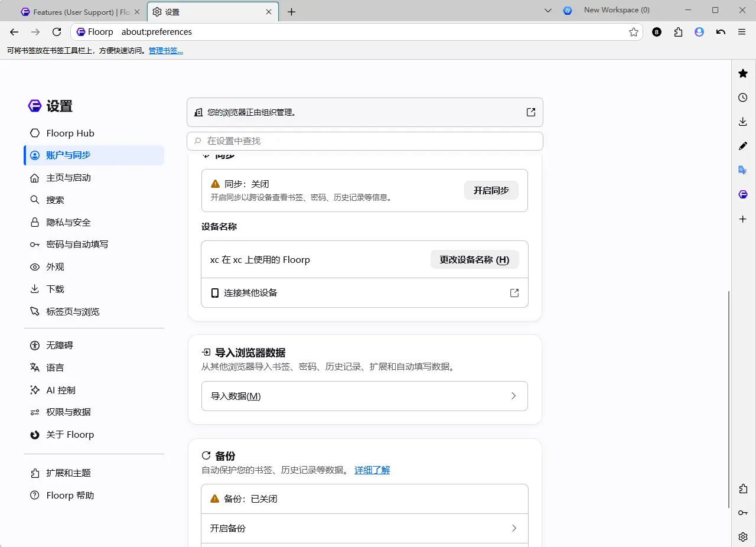
Task: Bookmark this page with the star icon
Action: [x=634, y=32]
